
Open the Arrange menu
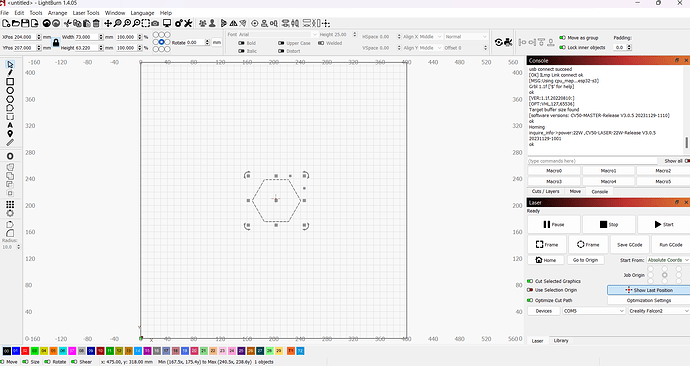[x=58, y=13]
